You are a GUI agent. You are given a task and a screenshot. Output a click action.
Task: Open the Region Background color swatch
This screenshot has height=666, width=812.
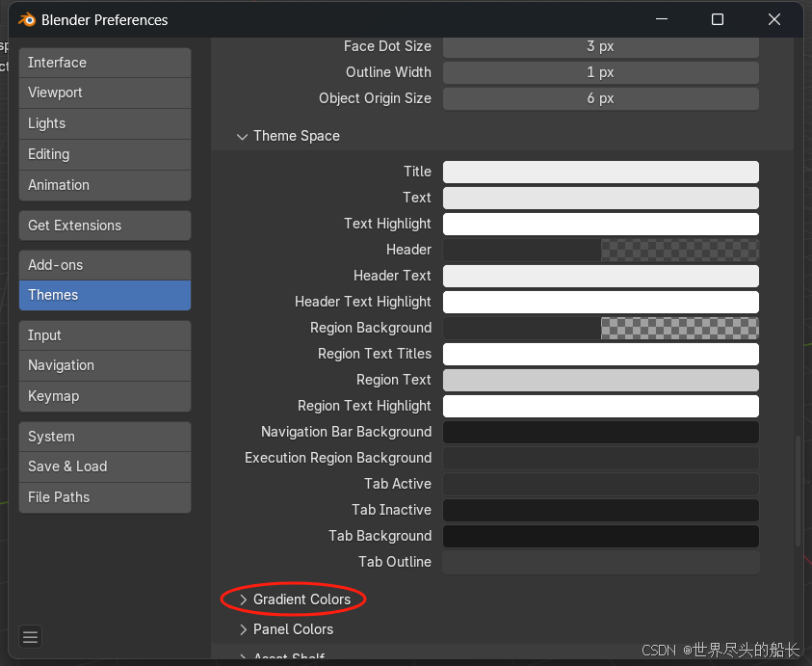tap(601, 328)
